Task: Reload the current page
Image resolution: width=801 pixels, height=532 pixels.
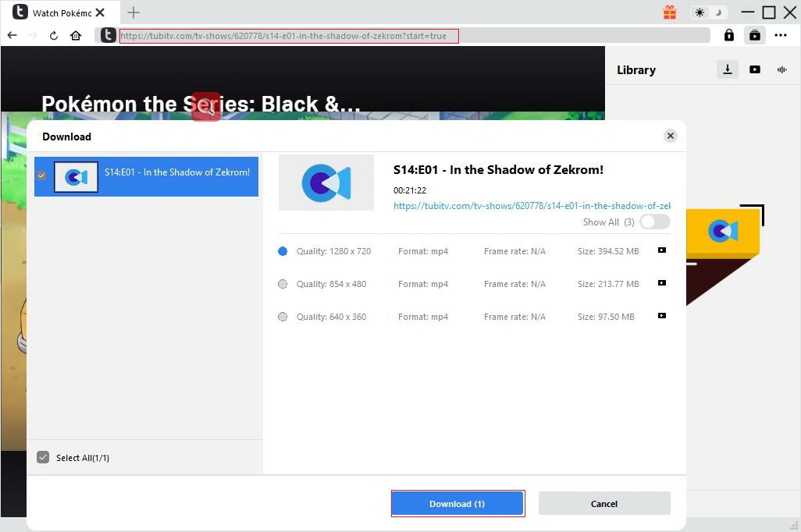Action: pyautogui.click(x=54, y=35)
